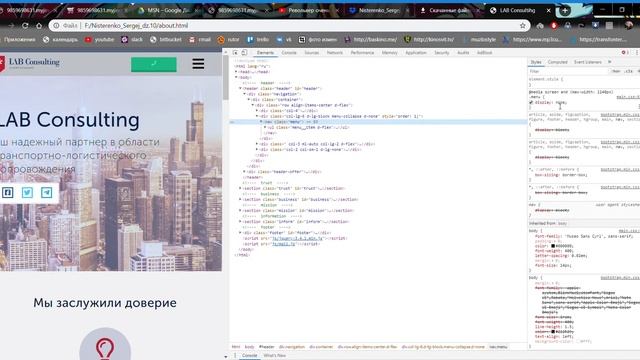Reload the page with the refresh icon

click(x=25, y=26)
